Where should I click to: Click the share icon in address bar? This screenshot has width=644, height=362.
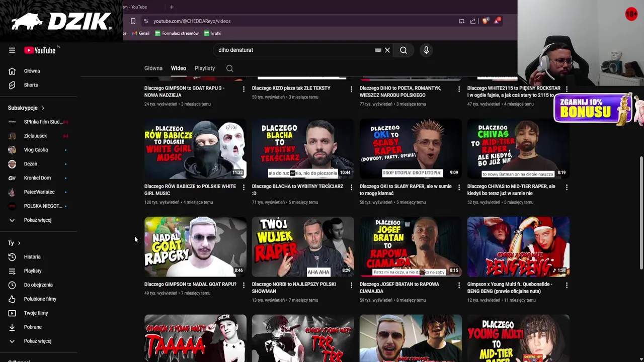473,21
